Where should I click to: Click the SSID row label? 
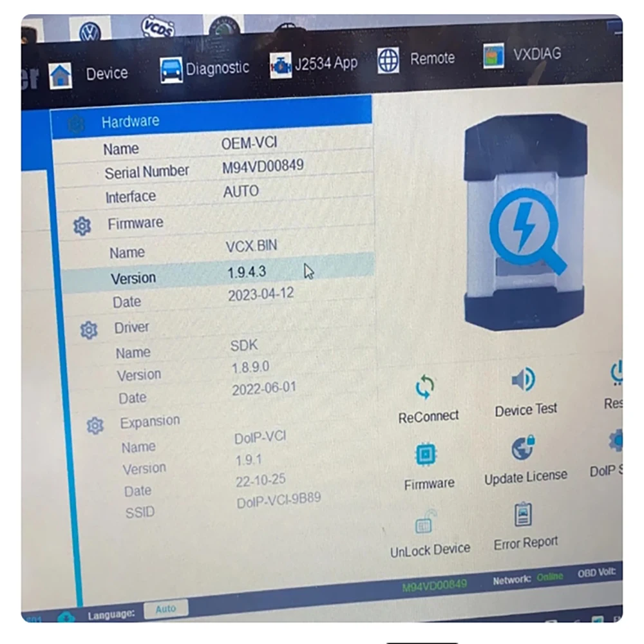tap(140, 512)
